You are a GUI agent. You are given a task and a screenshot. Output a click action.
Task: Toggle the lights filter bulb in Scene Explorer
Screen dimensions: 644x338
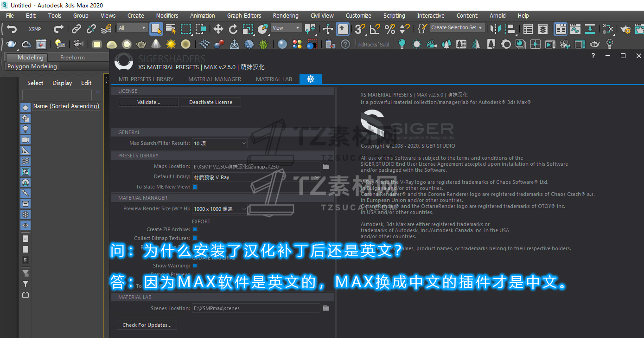coord(26,129)
